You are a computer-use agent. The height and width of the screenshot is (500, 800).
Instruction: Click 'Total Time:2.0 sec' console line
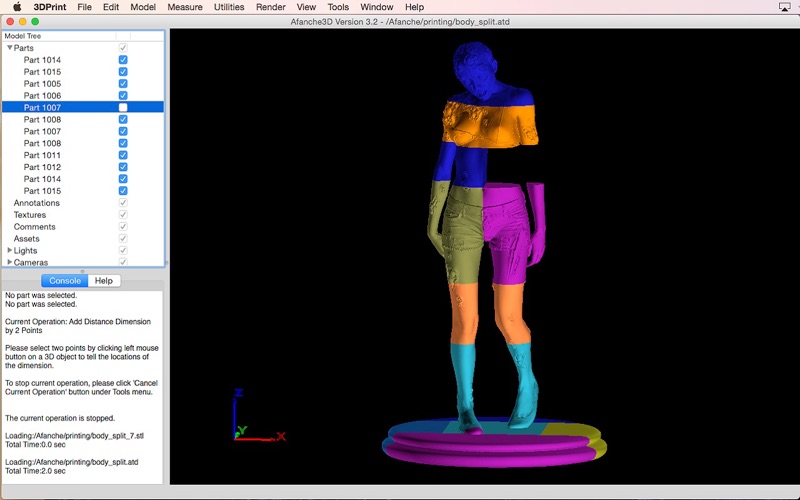[35, 471]
